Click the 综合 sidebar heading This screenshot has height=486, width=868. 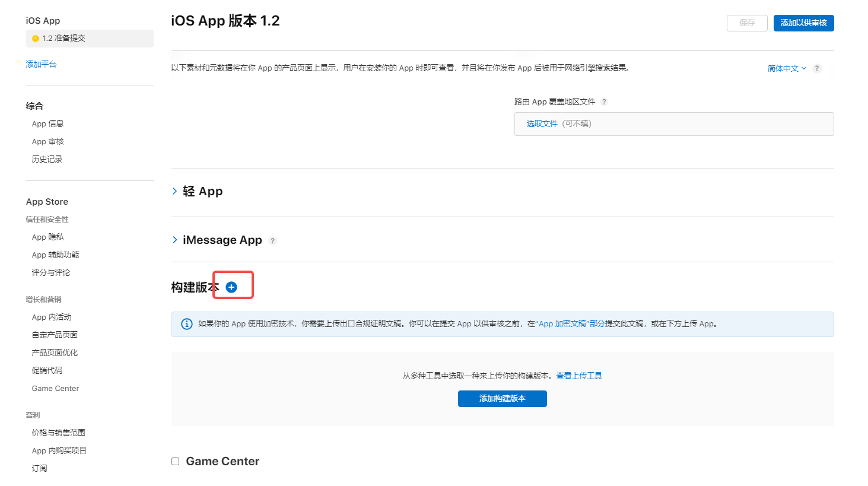pyautogui.click(x=34, y=106)
